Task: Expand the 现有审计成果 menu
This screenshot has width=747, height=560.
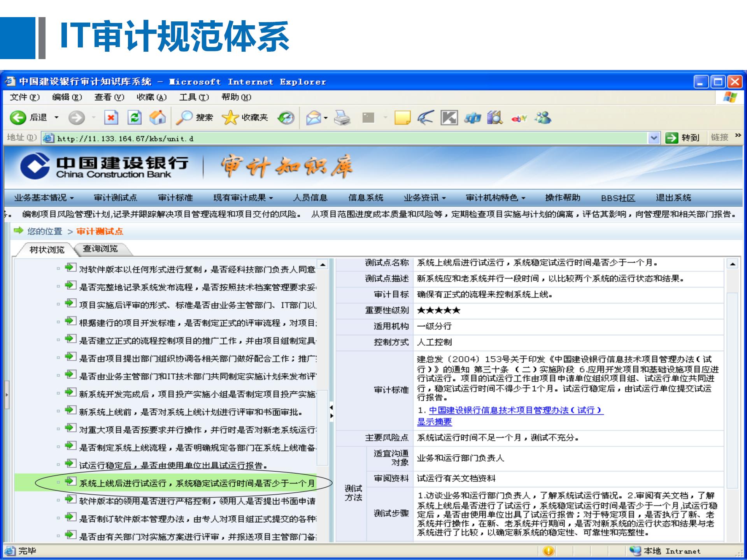Action: pos(243,198)
